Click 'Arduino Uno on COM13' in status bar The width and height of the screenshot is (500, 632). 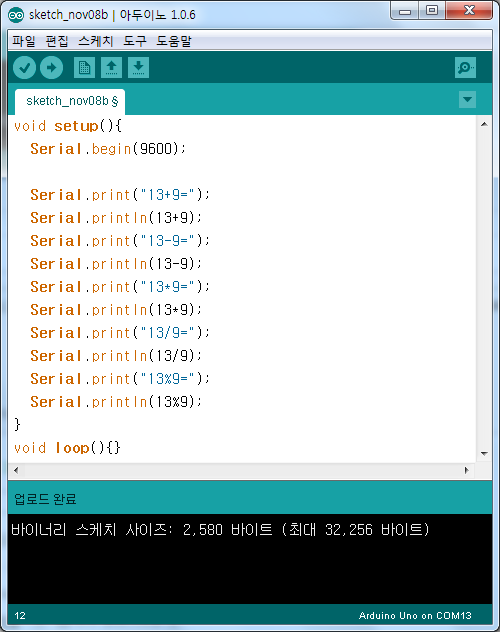(x=415, y=615)
